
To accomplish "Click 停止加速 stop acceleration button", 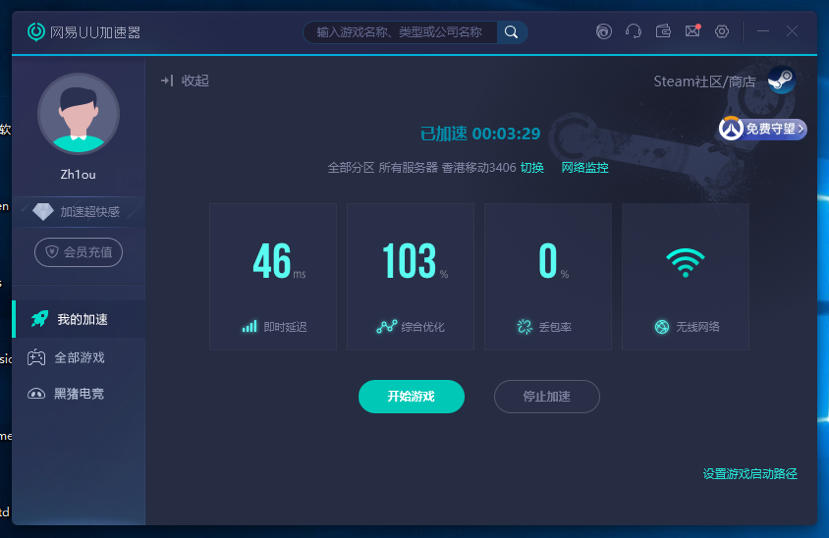I will [547, 396].
